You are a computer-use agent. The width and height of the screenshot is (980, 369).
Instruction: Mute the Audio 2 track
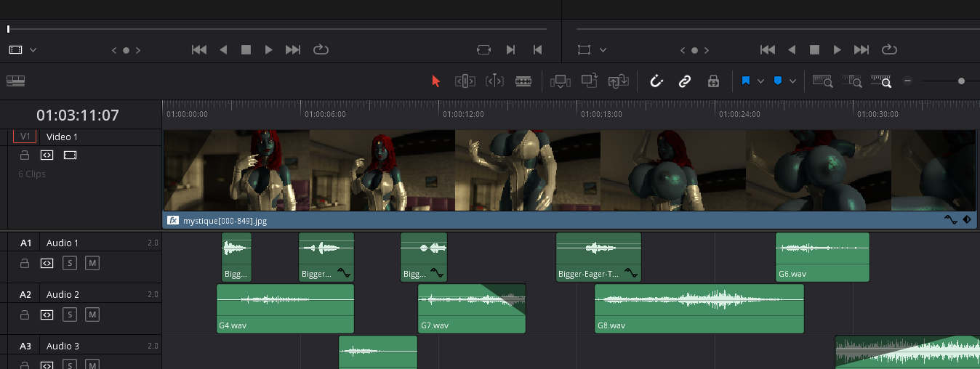pyautogui.click(x=92, y=315)
